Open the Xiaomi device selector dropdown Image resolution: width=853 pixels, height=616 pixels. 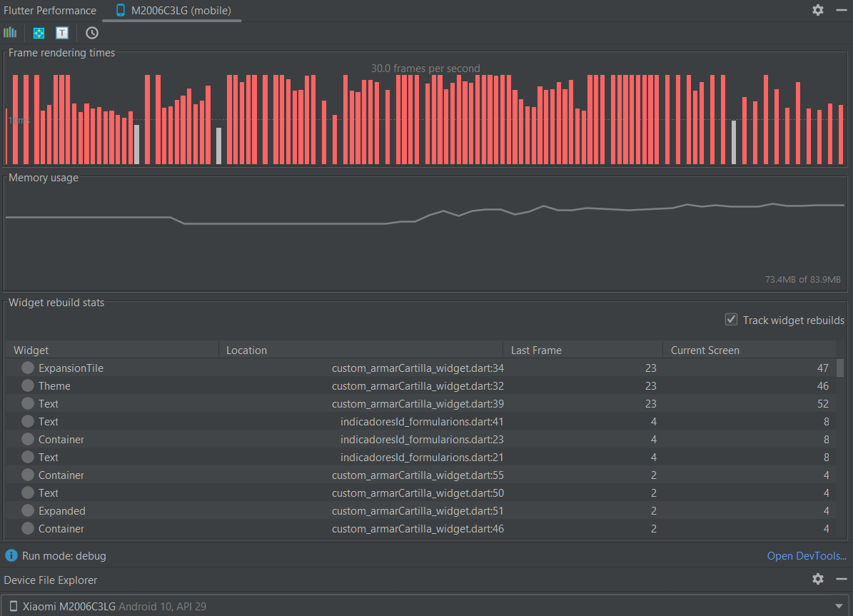tap(839, 606)
